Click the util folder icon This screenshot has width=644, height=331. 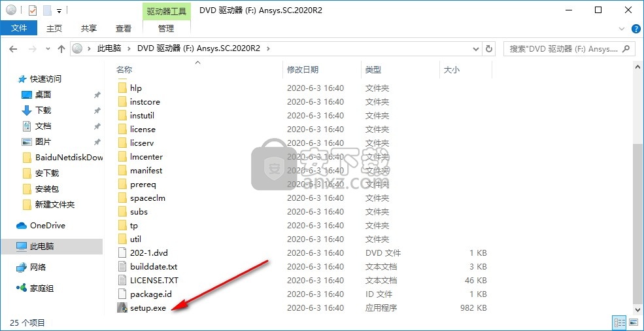point(122,239)
